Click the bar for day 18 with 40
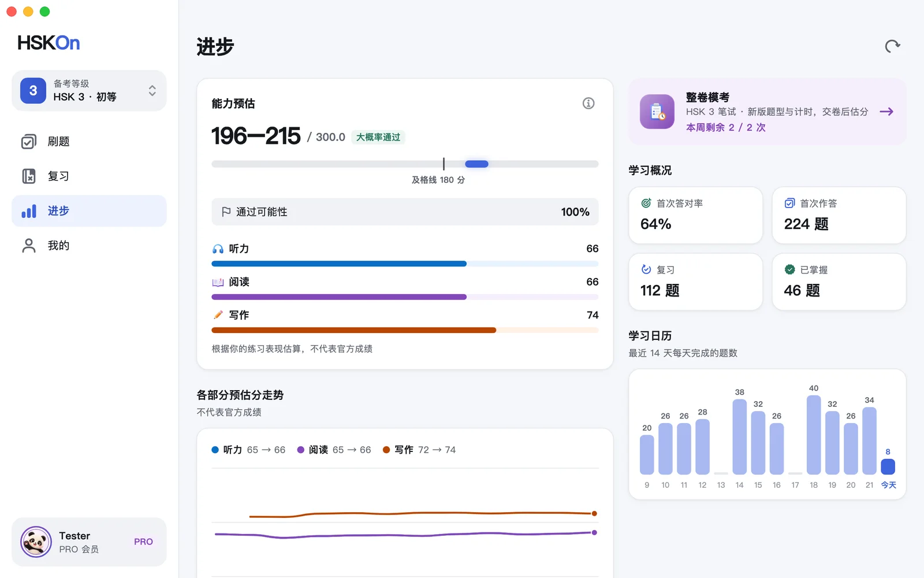Image resolution: width=924 pixels, height=578 pixels. (814, 435)
